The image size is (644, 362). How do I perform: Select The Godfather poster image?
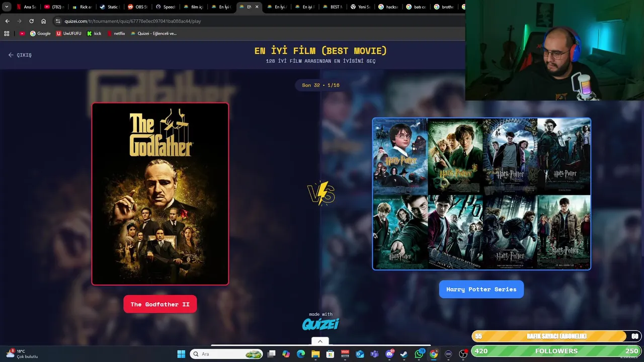(x=160, y=194)
